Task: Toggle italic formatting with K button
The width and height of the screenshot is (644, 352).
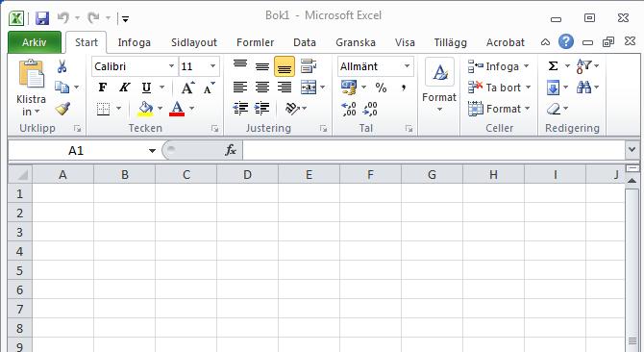Action: 124,88
